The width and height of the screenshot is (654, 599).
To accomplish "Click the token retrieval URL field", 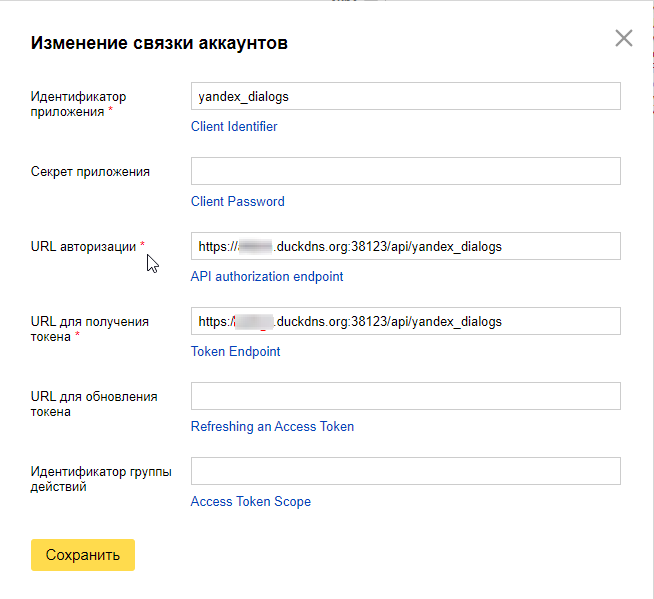I will (x=405, y=321).
